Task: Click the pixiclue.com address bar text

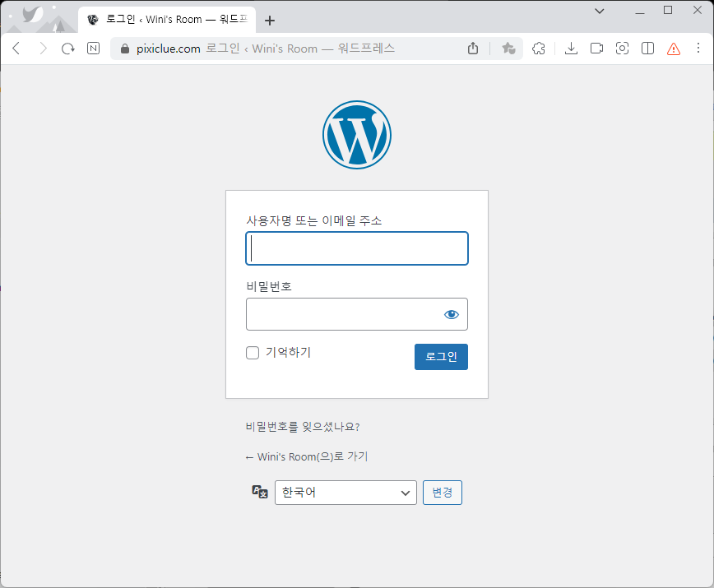Action: point(169,49)
